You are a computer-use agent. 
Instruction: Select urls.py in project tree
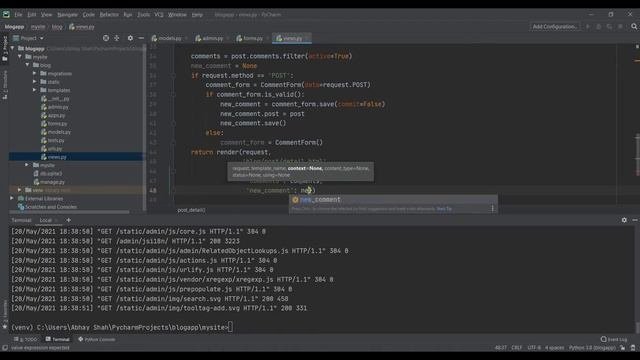[51, 149]
